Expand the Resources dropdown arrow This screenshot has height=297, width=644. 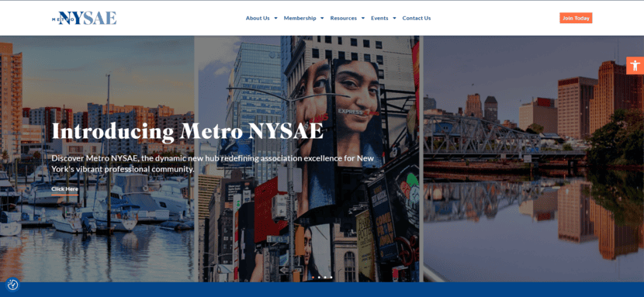(362, 18)
